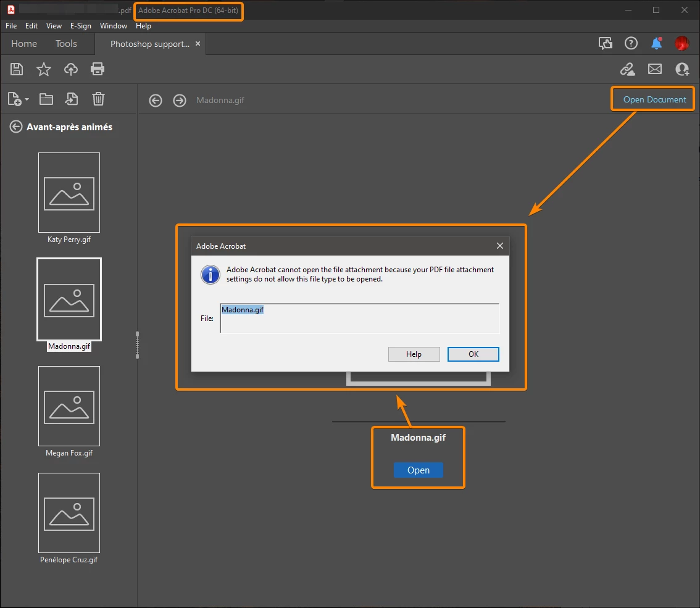This screenshot has width=700, height=608.
Task: Send file by email envelope icon
Action: point(655,69)
